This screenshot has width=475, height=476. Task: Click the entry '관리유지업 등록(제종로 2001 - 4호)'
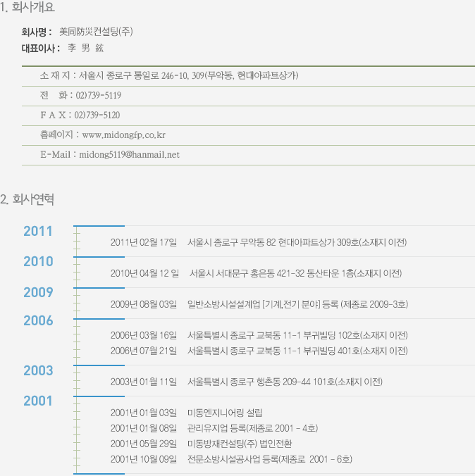[x=253, y=428]
